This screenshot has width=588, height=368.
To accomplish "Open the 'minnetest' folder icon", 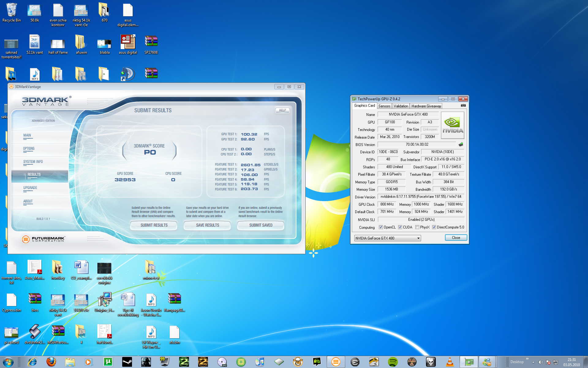I will tap(151, 270).
